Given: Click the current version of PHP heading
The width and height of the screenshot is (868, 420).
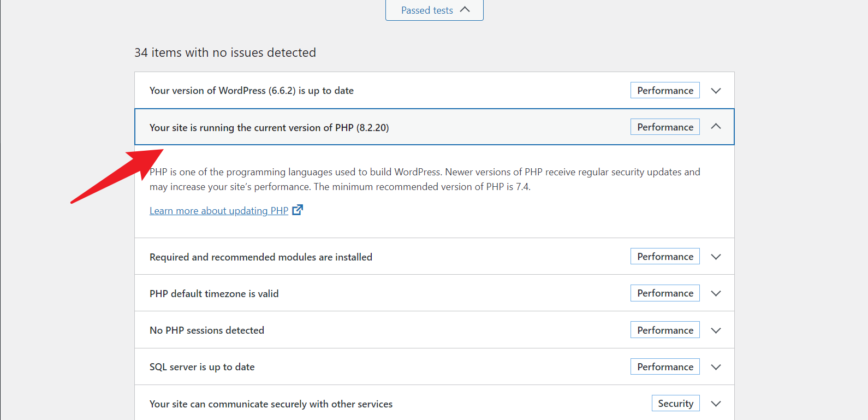Looking at the screenshot, I should click(x=269, y=128).
